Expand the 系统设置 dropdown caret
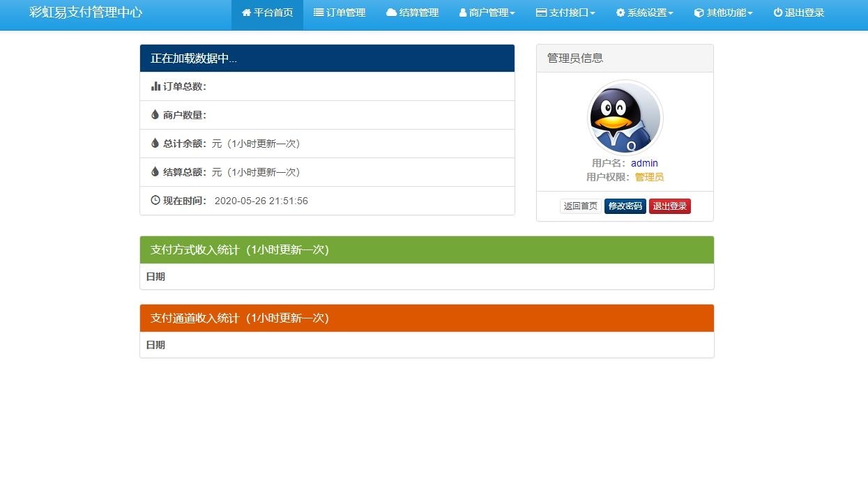Image resolution: width=868 pixels, height=485 pixels. tap(671, 13)
